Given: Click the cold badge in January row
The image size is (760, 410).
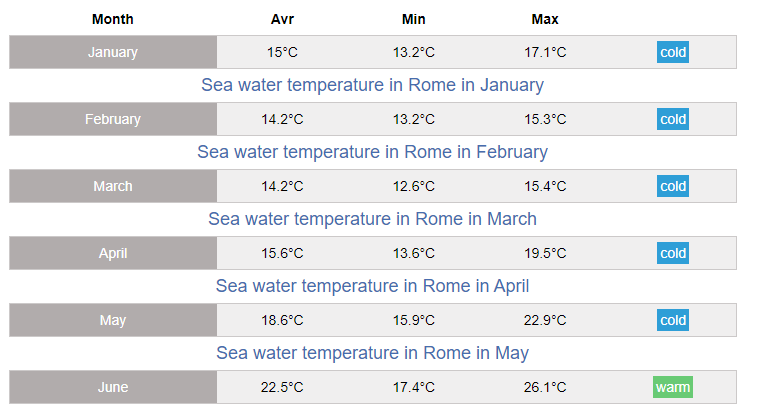Looking at the screenshot, I should click(673, 52).
